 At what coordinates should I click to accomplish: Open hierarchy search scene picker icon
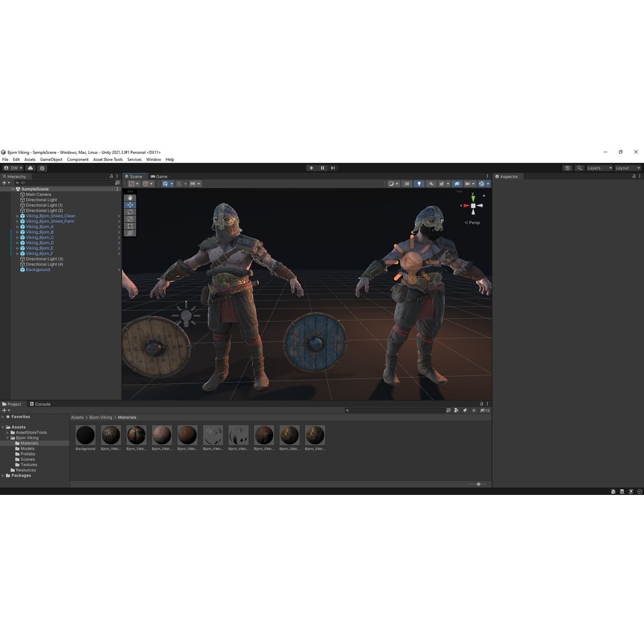tap(117, 183)
